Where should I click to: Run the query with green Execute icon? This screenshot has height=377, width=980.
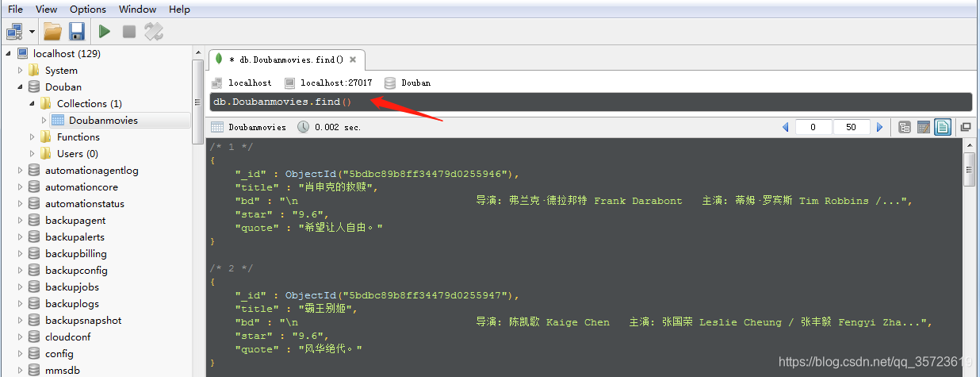105,32
